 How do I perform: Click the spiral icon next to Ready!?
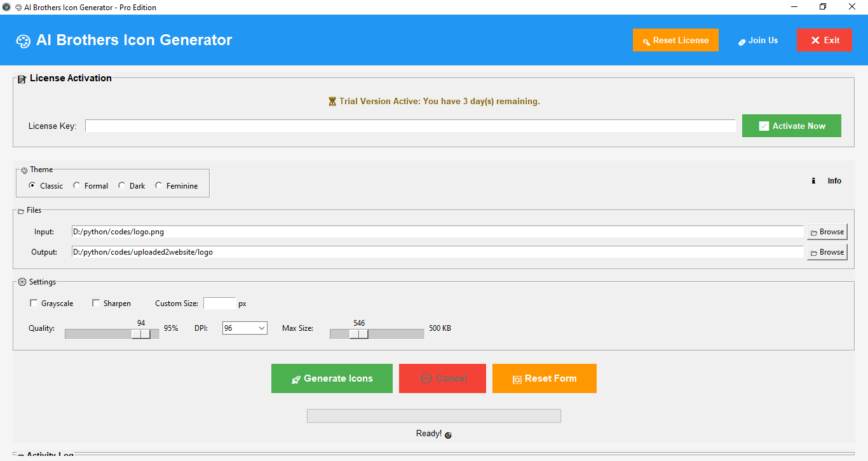click(x=448, y=435)
